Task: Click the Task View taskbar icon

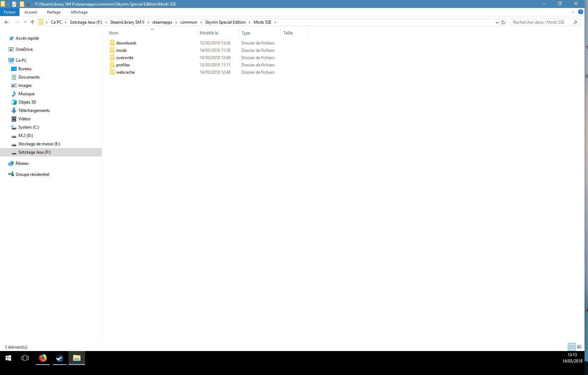Action: 25,358
